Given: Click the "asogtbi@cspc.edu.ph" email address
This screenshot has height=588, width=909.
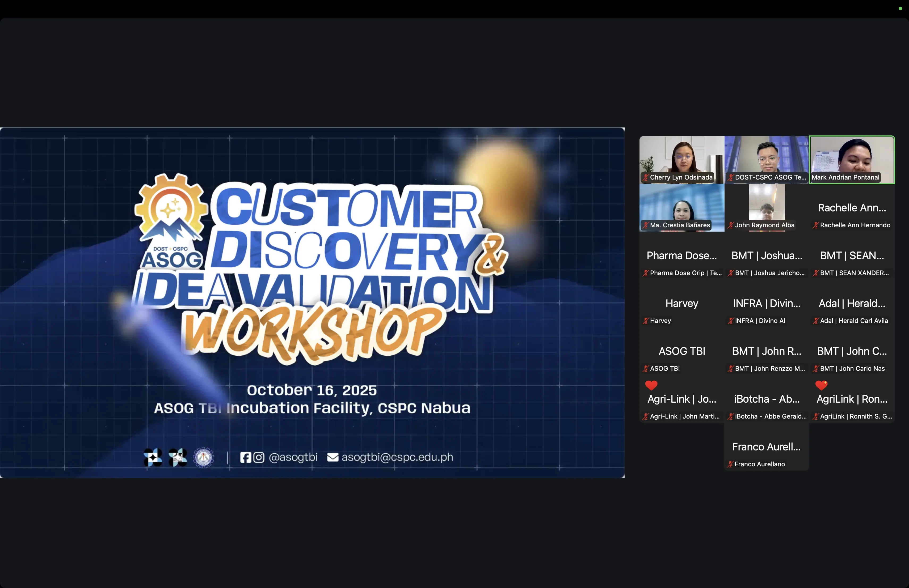Looking at the screenshot, I should tap(397, 457).
